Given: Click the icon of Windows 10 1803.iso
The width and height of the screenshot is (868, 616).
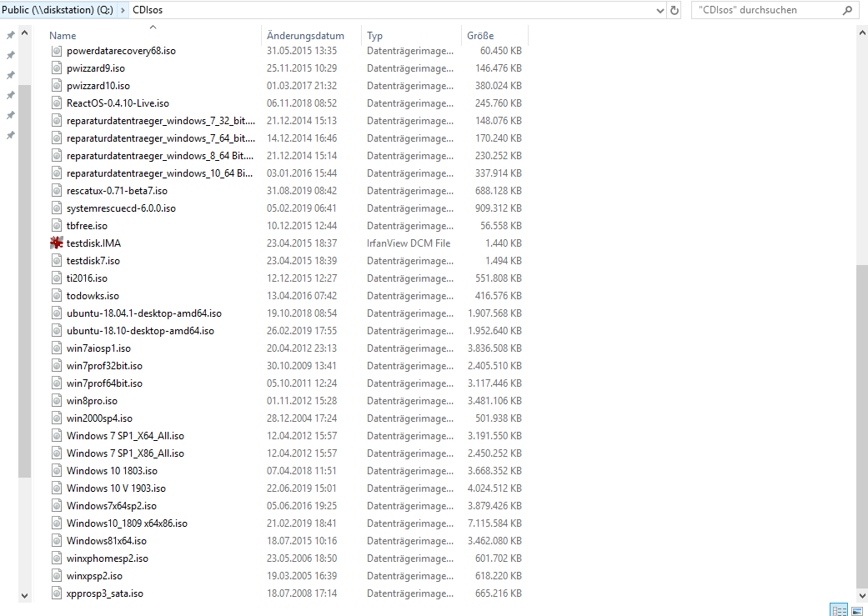Looking at the screenshot, I should click(x=57, y=470).
